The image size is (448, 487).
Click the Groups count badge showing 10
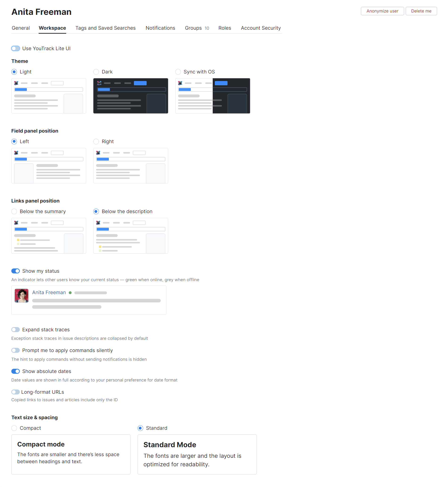207,28
